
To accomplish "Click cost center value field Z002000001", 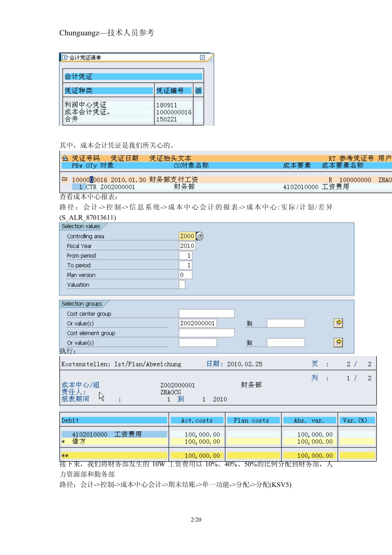I will pos(198,323).
